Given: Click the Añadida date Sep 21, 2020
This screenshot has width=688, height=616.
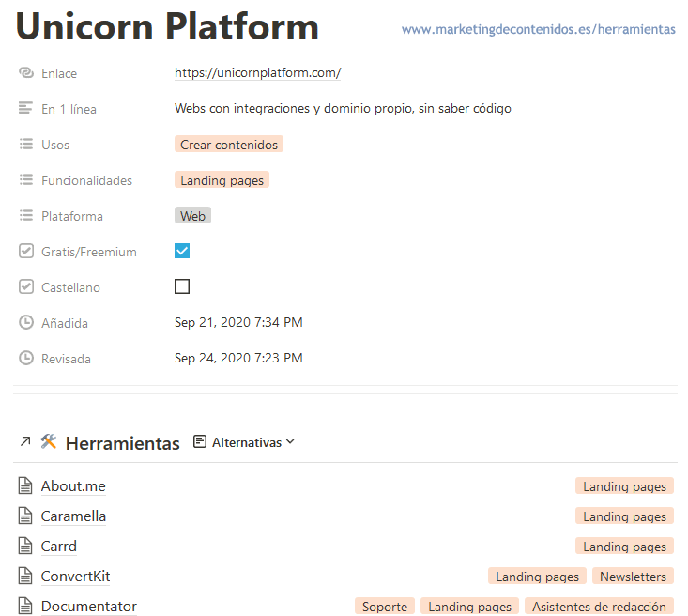Looking at the screenshot, I should [238, 322].
